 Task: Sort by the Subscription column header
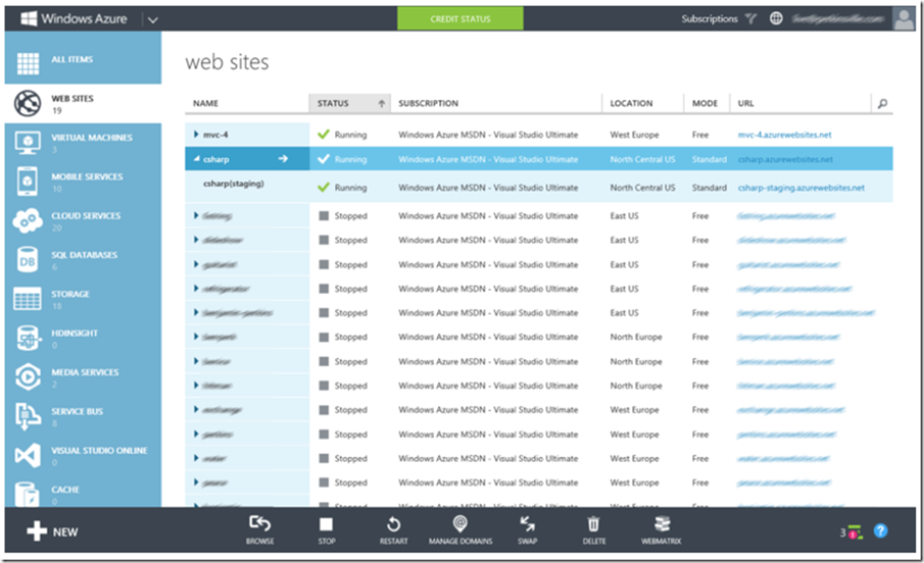coord(429,103)
